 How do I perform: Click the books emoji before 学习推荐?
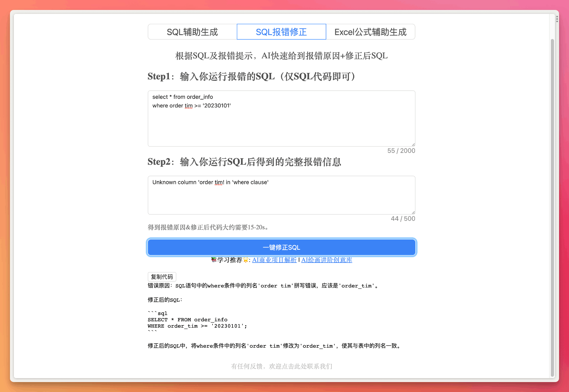coord(214,260)
